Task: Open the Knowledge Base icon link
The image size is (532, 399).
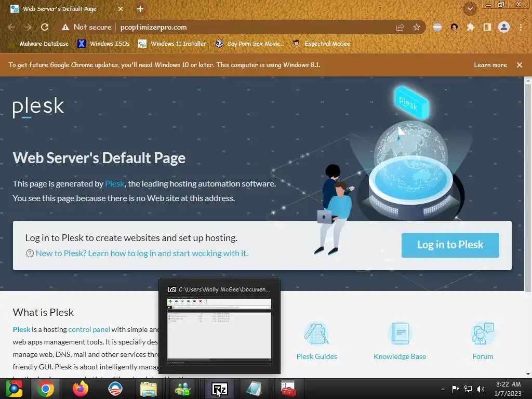Action: pos(400,334)
